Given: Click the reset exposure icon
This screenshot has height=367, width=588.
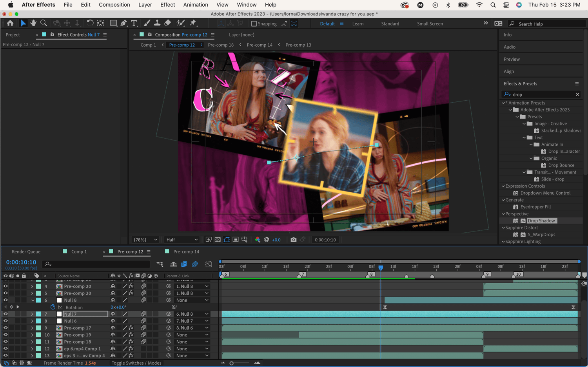Looking at the screenshot, I should point(267,240).
